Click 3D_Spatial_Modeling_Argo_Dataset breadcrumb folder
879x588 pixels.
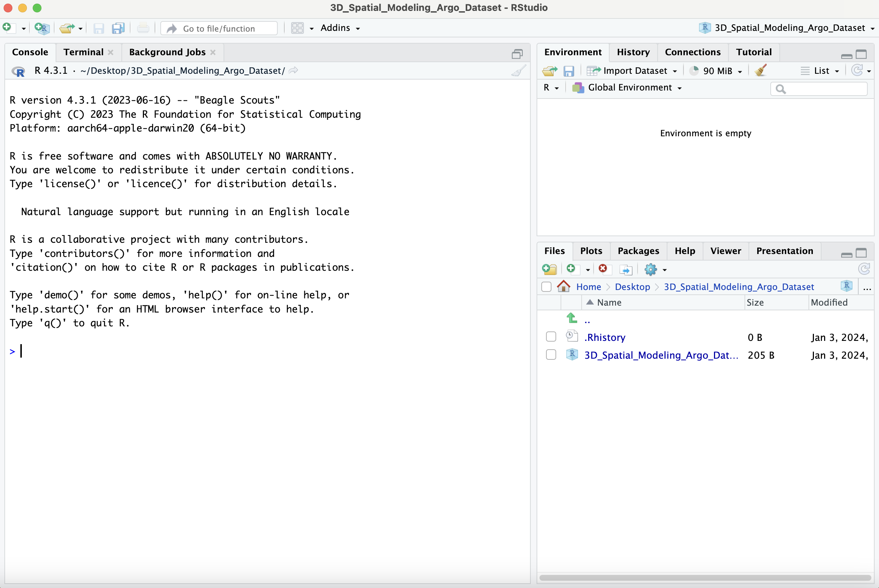coord(739,287)
